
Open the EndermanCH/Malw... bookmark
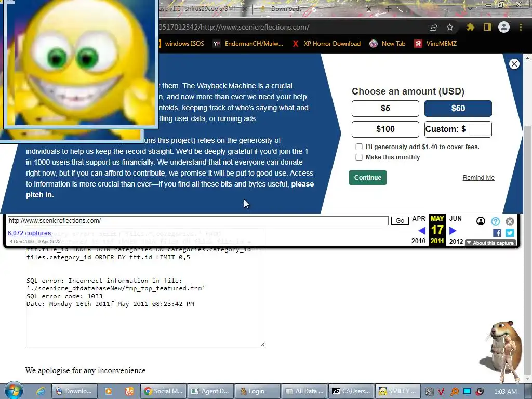click(x=248, y=44)
